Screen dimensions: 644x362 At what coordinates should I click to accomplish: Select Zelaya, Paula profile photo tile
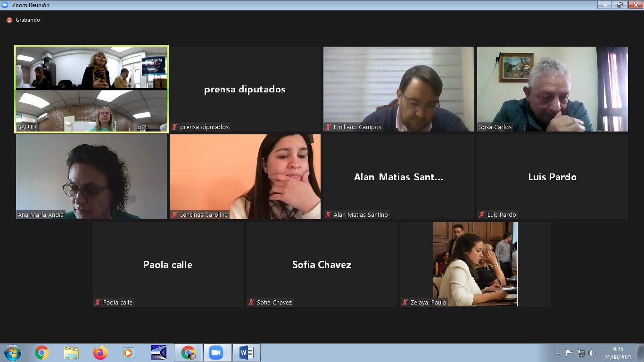[x=475, y=264]
